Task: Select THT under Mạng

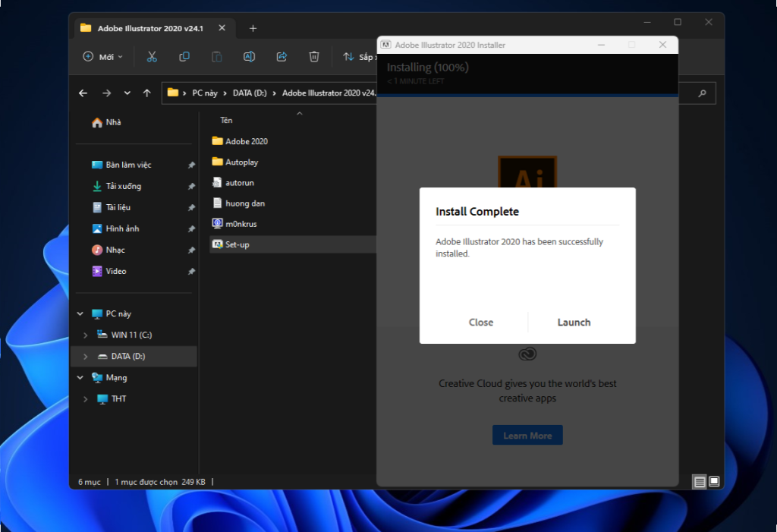Action: [x=112, y=399]
